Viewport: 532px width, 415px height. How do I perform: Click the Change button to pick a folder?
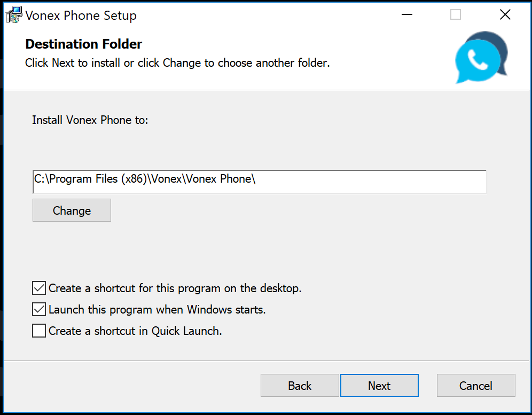click(71, 210)
